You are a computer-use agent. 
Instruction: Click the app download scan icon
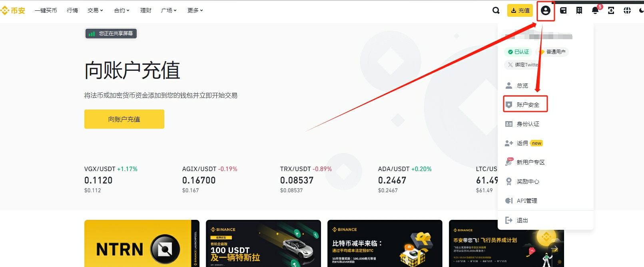pos(611,10)
